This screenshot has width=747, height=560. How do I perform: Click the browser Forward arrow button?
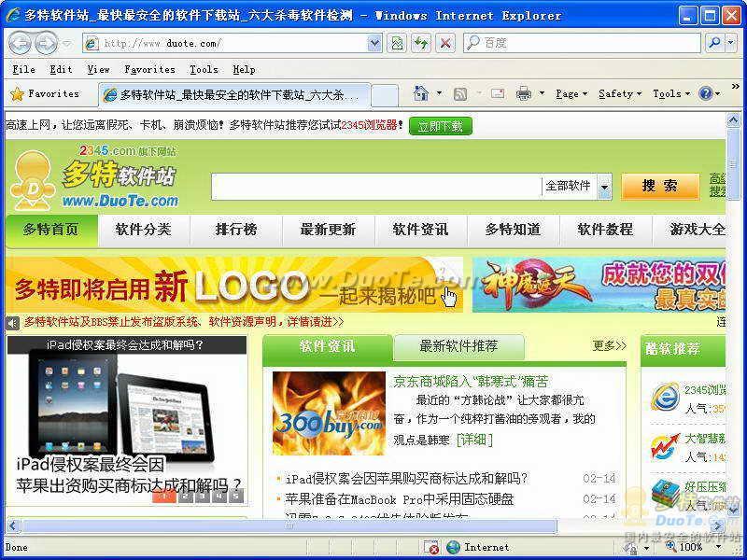tap(46, 43)
